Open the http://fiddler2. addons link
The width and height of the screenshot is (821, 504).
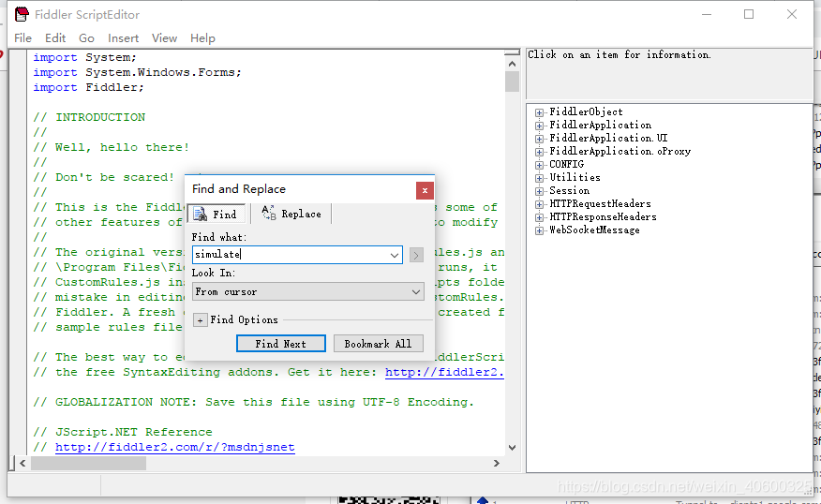[444, 372]
